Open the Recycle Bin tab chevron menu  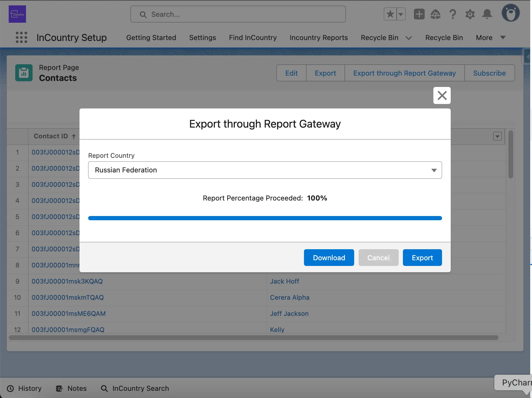coord(409,38)
